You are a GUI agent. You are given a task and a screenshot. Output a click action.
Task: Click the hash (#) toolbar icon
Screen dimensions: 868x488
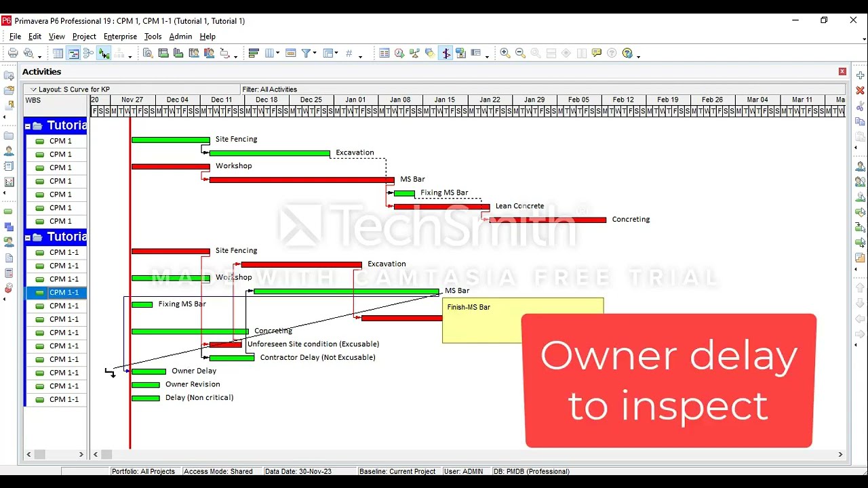point(349,53)
